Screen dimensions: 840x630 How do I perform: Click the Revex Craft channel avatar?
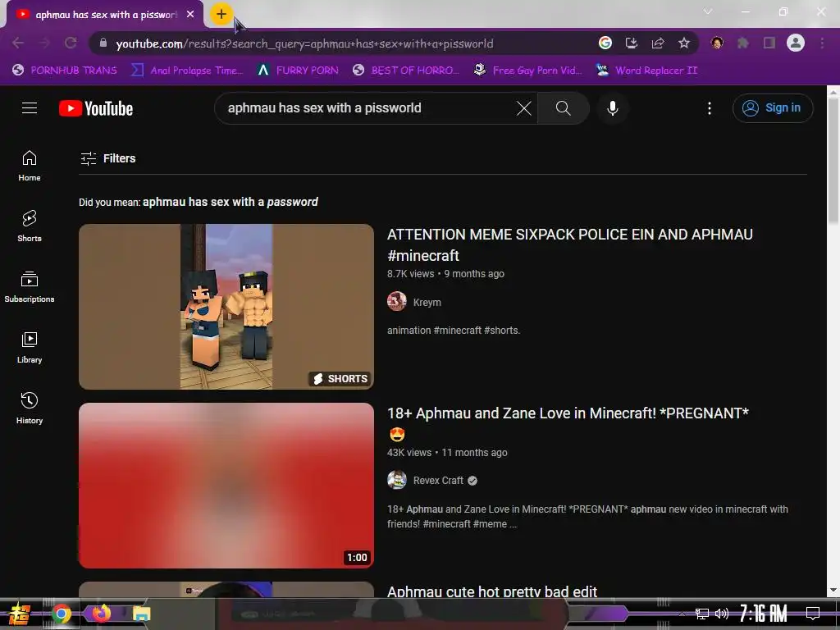pyautogui.click(x=397, y=480)
